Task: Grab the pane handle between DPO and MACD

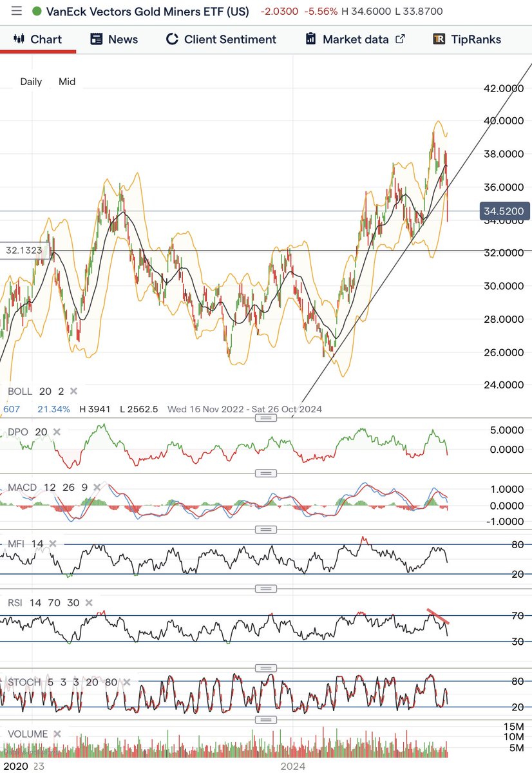Action: [x=266, y=473]
